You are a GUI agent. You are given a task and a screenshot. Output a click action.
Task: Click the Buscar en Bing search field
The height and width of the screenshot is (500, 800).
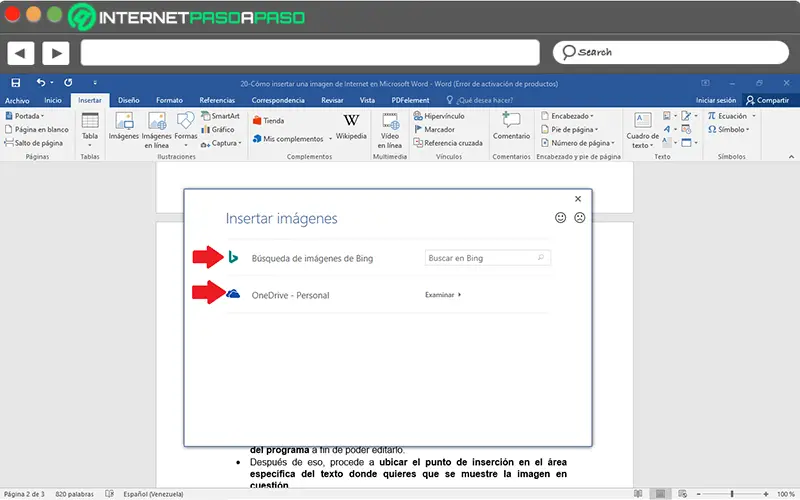488,258
